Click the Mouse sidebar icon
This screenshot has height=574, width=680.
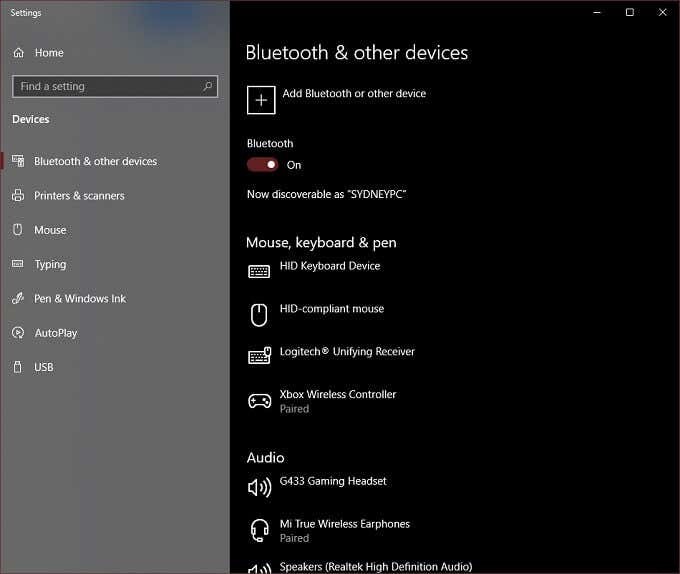[x=17, y=230]
